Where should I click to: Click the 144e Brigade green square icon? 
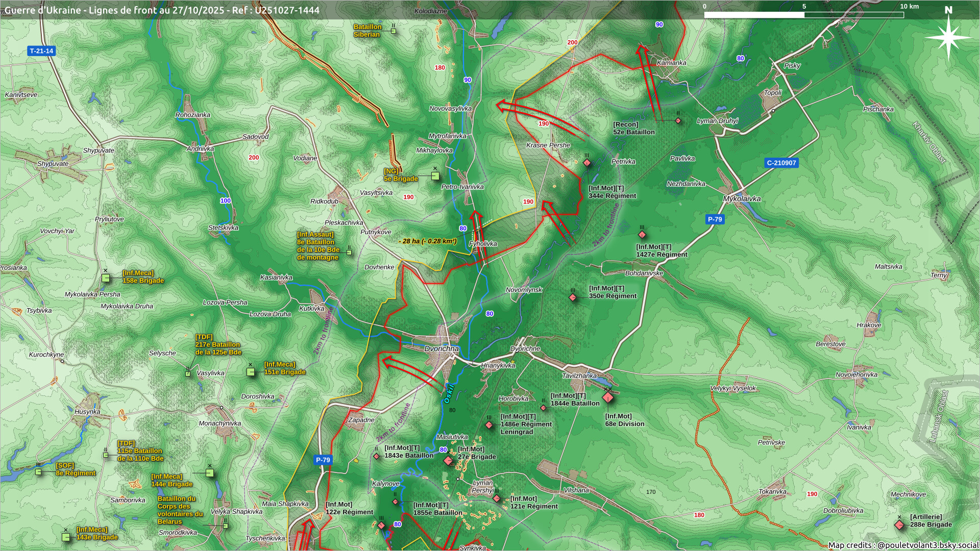(x=209, y=473)
